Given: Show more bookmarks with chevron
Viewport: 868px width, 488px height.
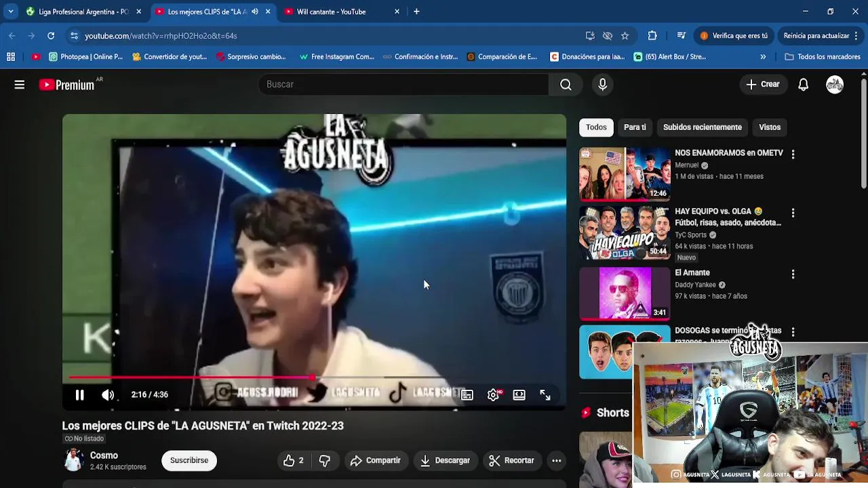Looking at the screenshot, I should [x=763, y=57].
